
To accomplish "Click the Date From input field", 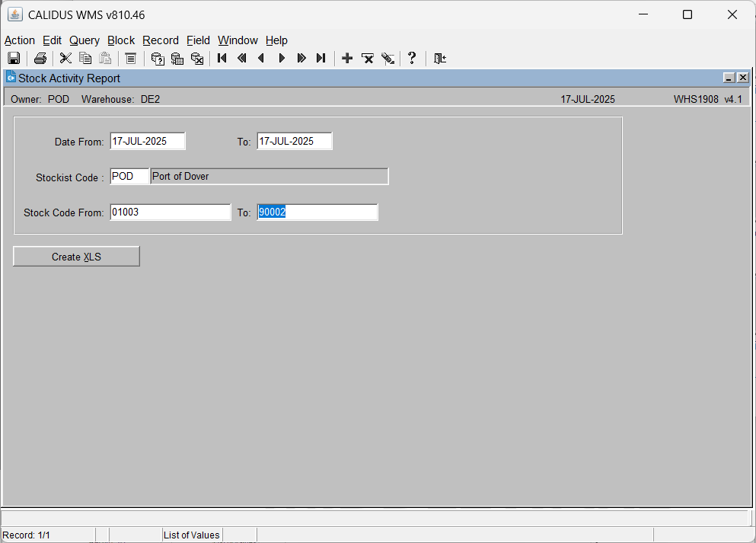I will pyautogui.click(x=148, y=142).
